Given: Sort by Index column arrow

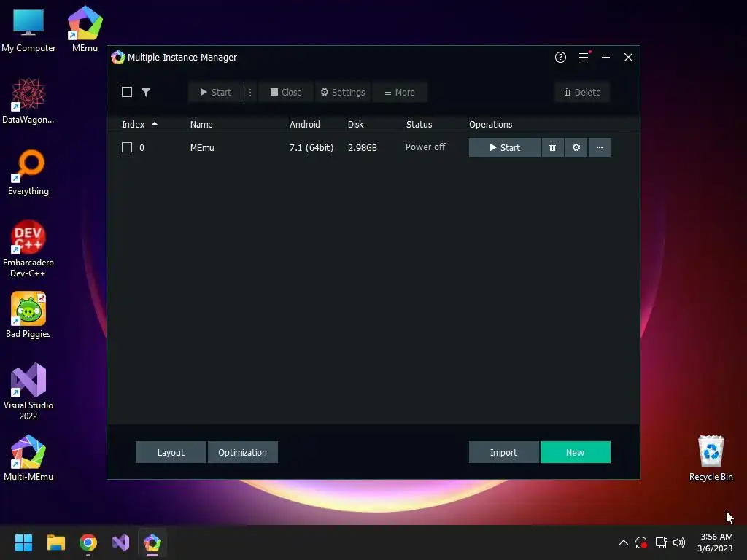Looking at the screenshot, I should [x=155, y=124].
